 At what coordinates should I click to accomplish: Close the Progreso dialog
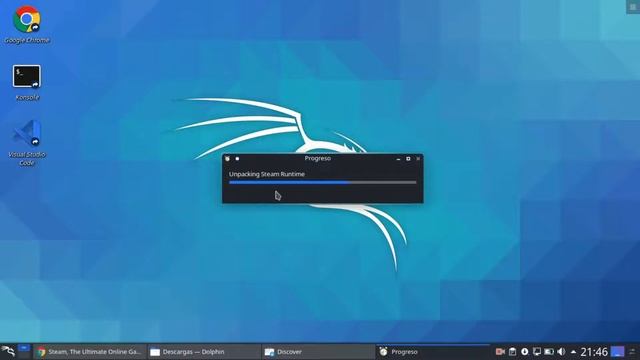[418, 159]
